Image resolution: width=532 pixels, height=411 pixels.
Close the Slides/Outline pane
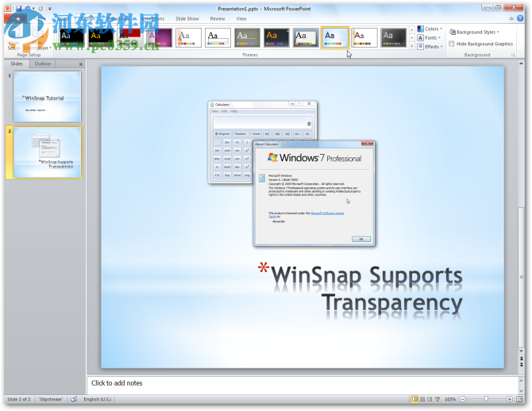81,64
